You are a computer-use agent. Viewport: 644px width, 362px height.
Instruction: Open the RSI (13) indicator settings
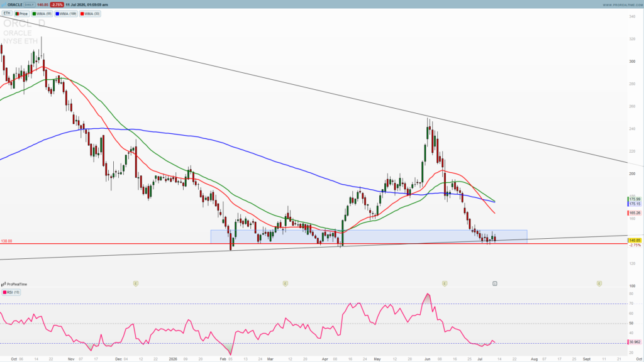pos(11,292)
